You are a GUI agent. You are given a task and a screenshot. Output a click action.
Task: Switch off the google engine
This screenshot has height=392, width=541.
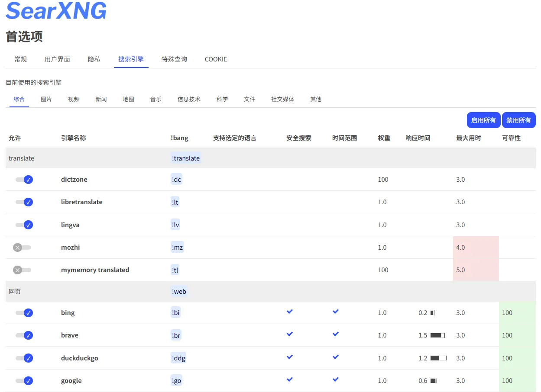[x=24, y=381]
